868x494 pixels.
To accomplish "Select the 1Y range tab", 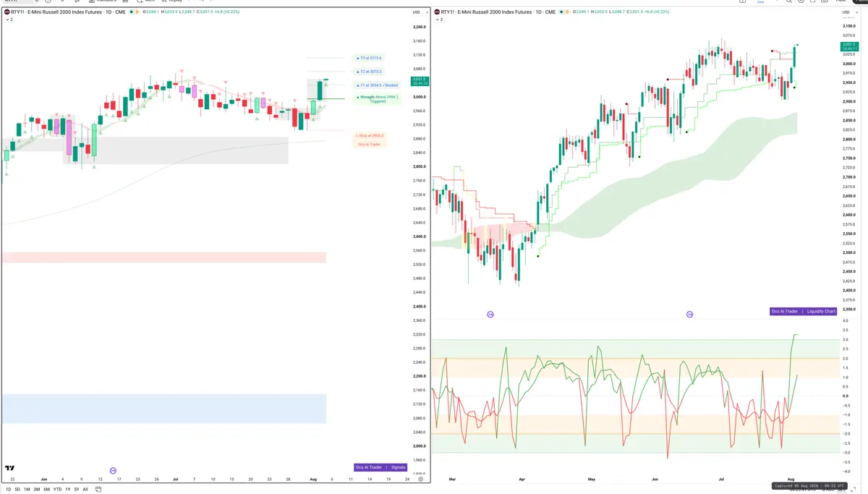I will coord(68,489).
